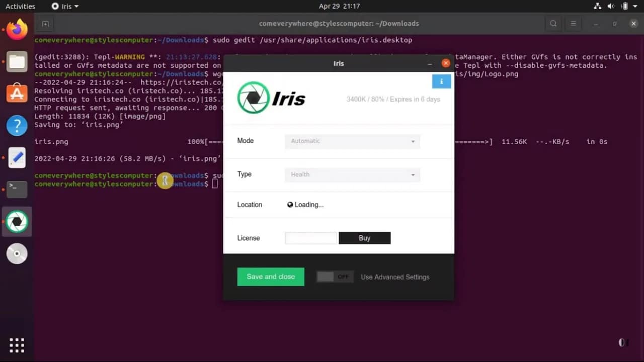Click the Buy button next to License
The width and height of the screenshot is (644, 362).
(x=364, y=238)
